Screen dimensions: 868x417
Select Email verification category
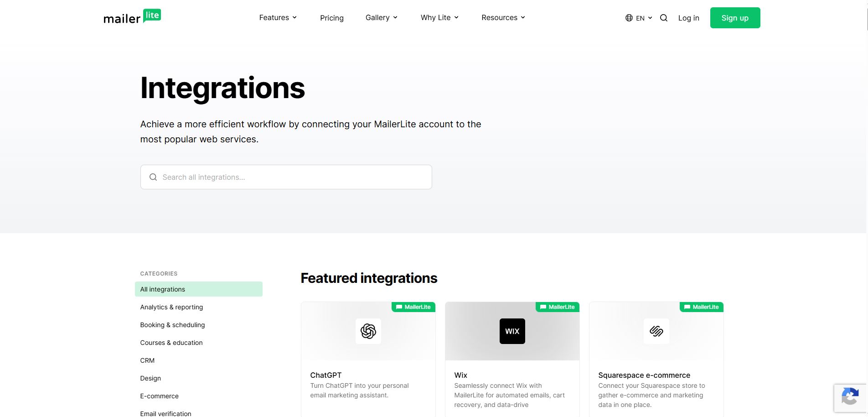(165, 413)
